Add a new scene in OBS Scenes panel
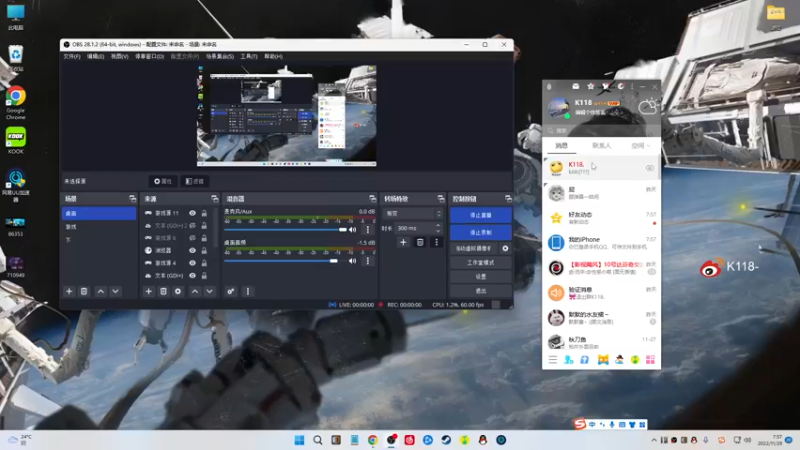The image size is (800, 450). click(x=69, y=291)
